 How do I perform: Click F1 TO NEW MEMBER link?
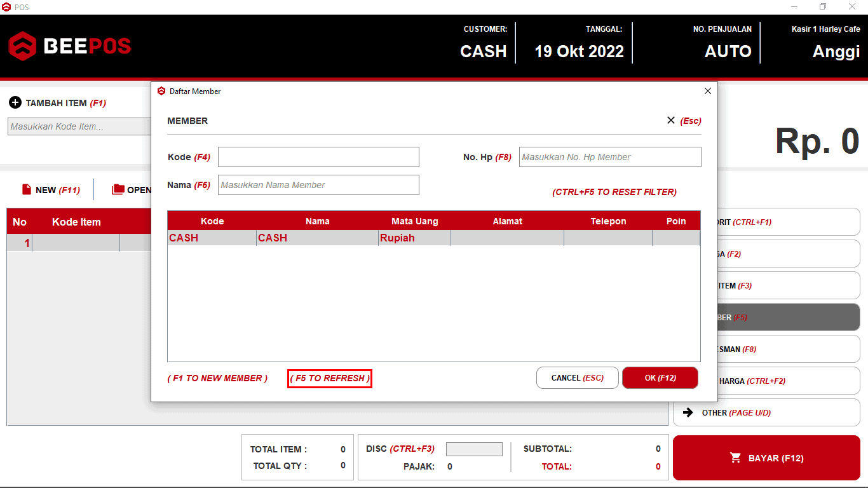pyautogui.click(x=217, y=378)
